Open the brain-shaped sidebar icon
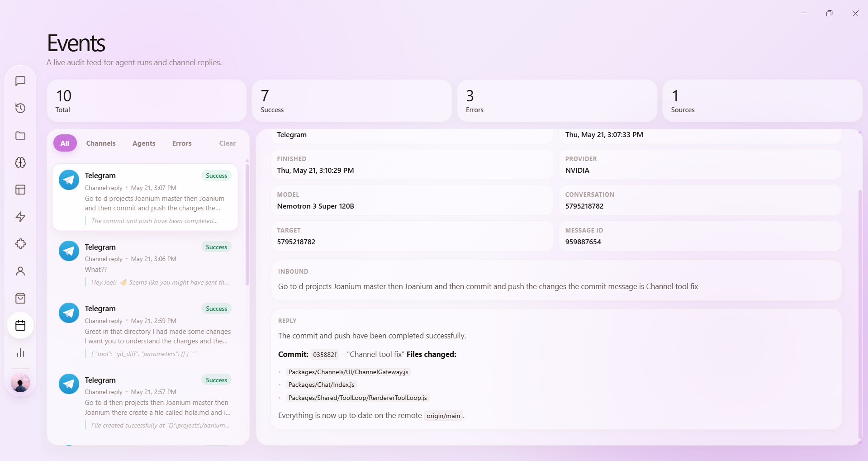The width and height of the screenshot is (868, 461). pos(20,162)
